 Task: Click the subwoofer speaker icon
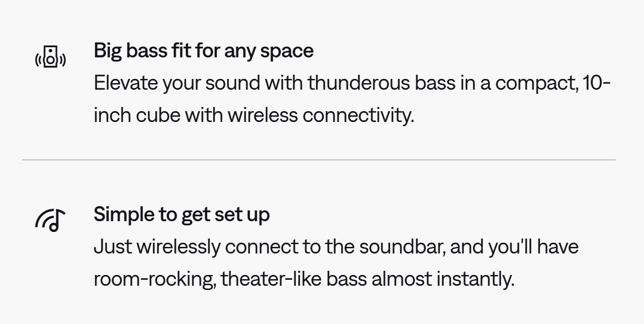[51, 57]
